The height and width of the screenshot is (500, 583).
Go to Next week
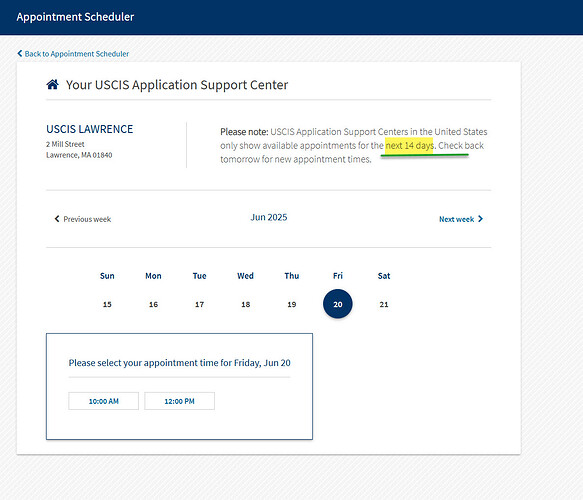(461, 219)
